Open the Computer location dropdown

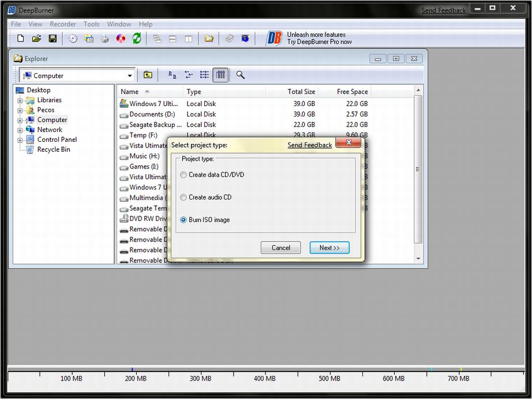[x=130, y=76]
